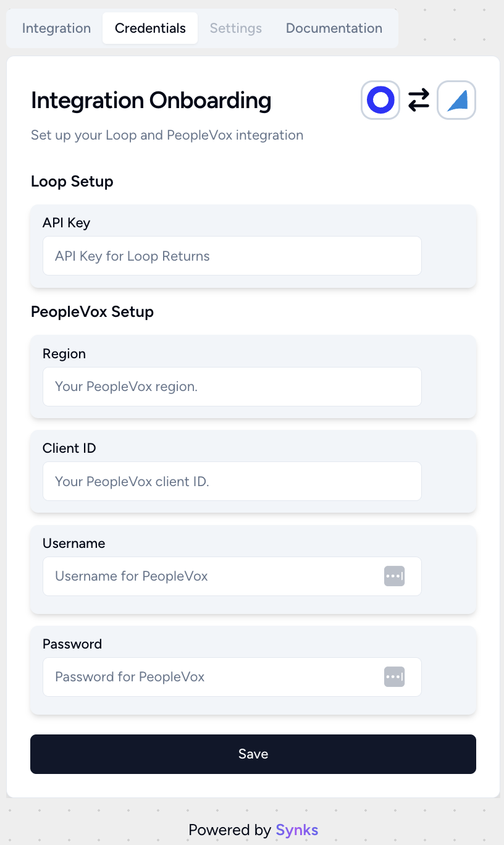504x845 pixels.
Task: Go to the Documentation tab
Action: 334,28
